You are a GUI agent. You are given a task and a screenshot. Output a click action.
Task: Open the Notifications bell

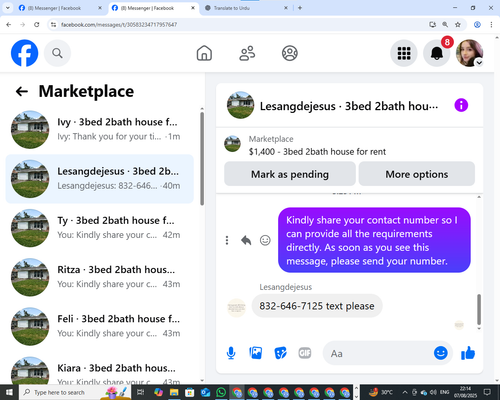click(437, 53)
